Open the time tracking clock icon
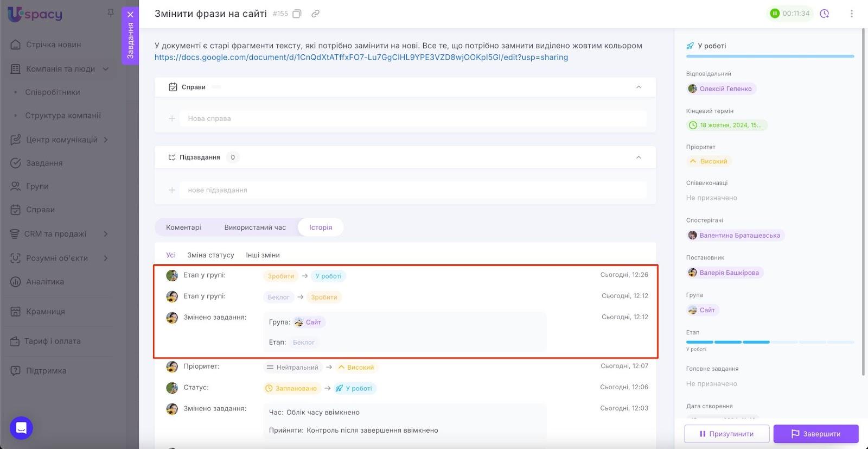Viewport: 868px width, 449px height. [x=825, y=14]
